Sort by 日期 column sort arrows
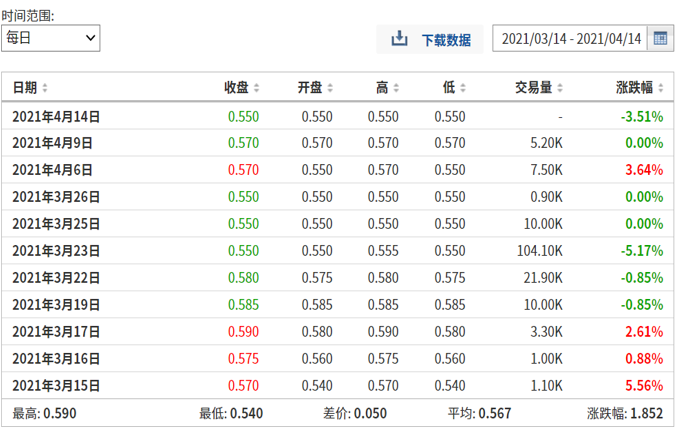 [x=45, y=88]
